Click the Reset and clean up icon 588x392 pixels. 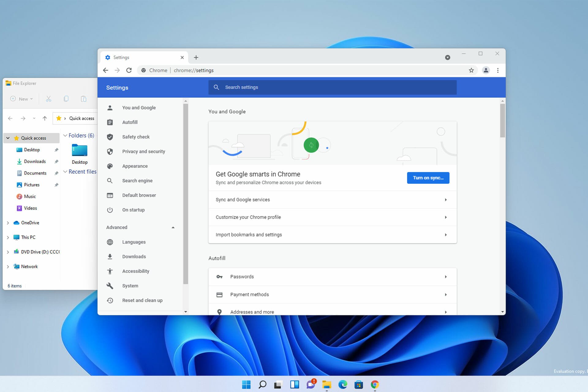click(110, 300)
